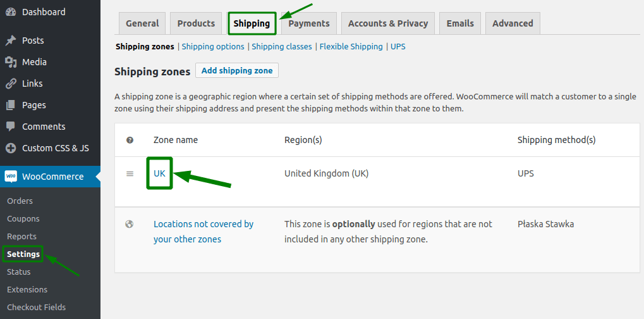Image resolution: width=644 pixels, height=319 pixels.
Task: Click the help question mark icon in table header
Action: pyautogui.click(x=130, y=140)
